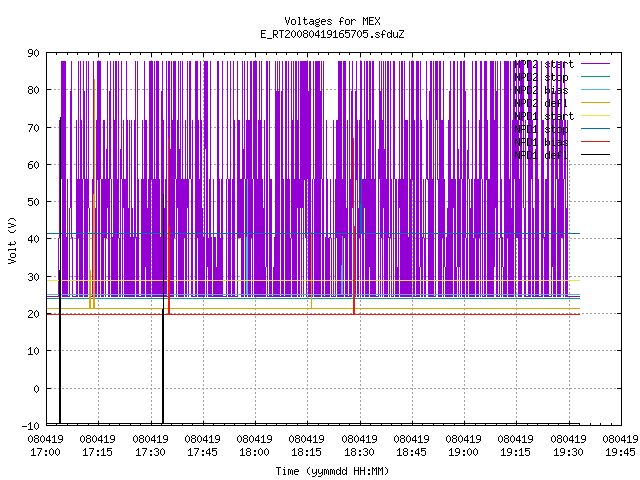Click the x-axis time label 19:30
The width and height of the screenshot is (640, 480).
click(x=568, y=452)
